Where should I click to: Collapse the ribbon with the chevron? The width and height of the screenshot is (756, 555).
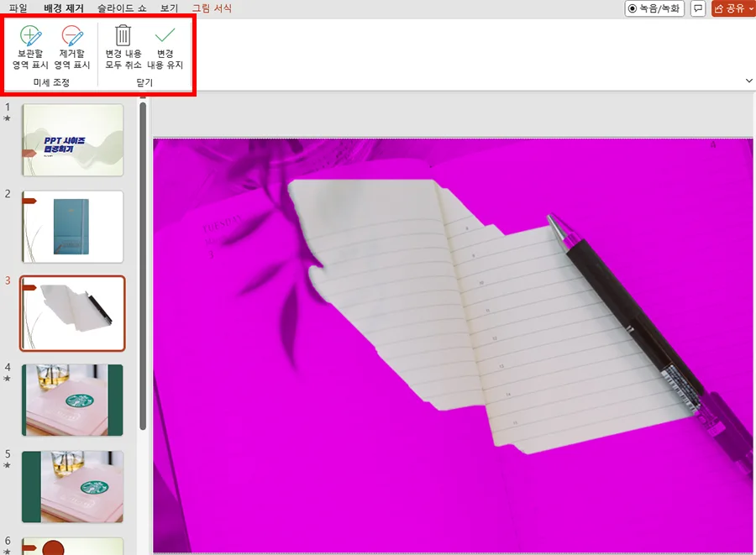pos(748,81)
